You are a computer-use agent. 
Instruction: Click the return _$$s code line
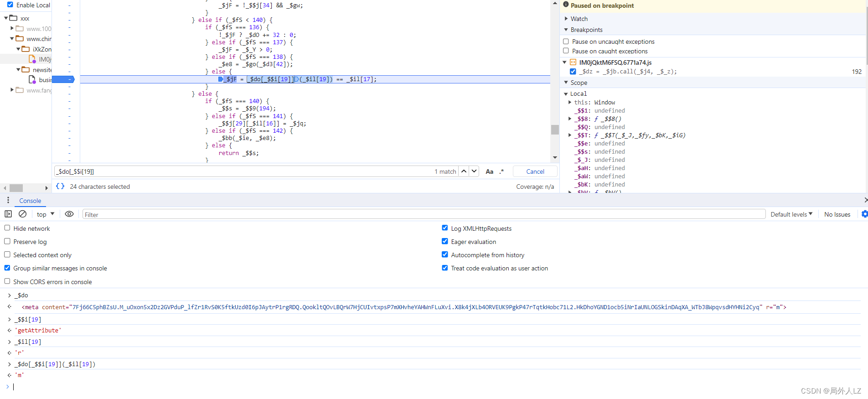coord(238,153)
